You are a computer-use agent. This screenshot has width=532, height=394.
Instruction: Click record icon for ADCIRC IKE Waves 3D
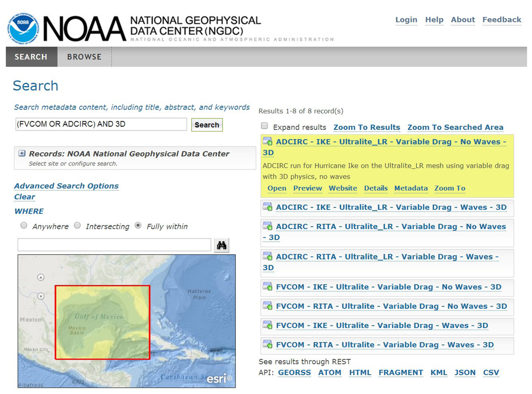268,207
